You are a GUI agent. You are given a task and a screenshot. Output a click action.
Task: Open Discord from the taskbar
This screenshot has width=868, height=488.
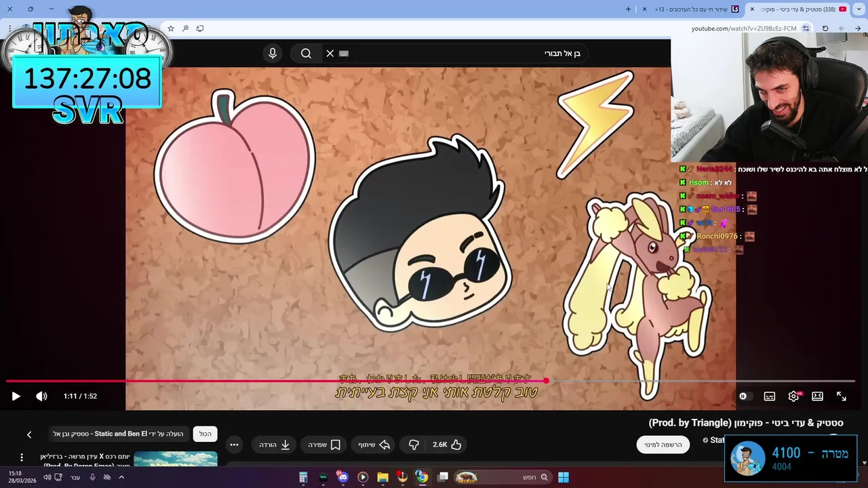(342, 477)
